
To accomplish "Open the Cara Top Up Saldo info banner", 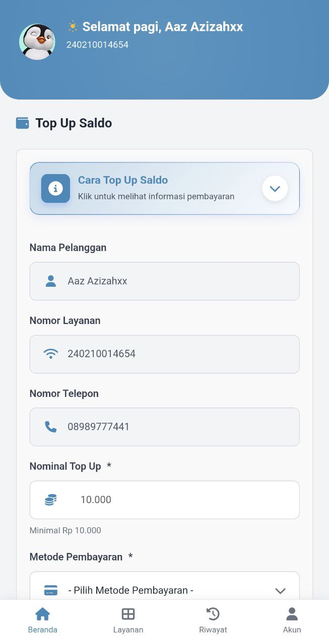I will point(156,189).
